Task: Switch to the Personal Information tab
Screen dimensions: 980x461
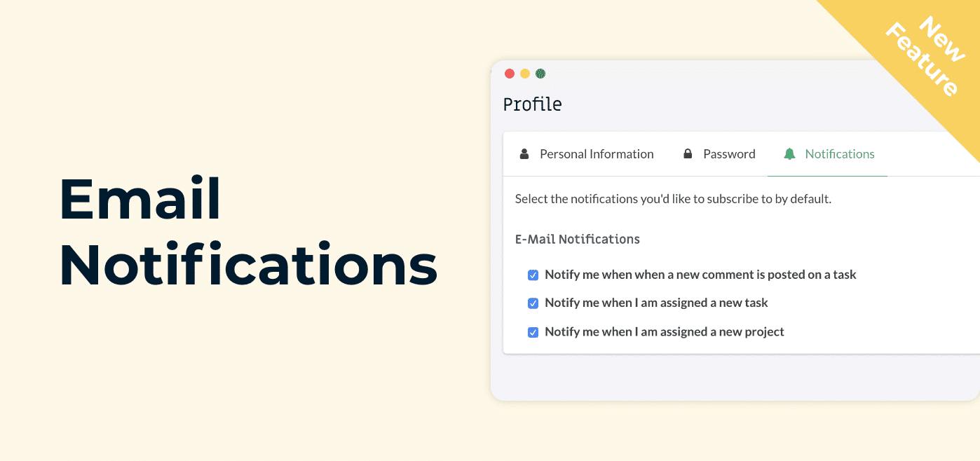Action: (586, 154)
